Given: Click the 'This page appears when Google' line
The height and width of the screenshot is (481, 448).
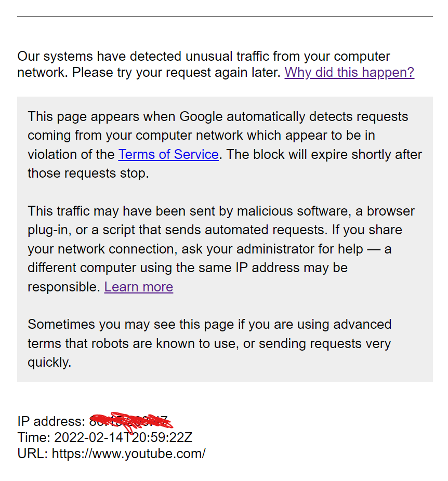Looking at the screenshot, I should point(218,116).
